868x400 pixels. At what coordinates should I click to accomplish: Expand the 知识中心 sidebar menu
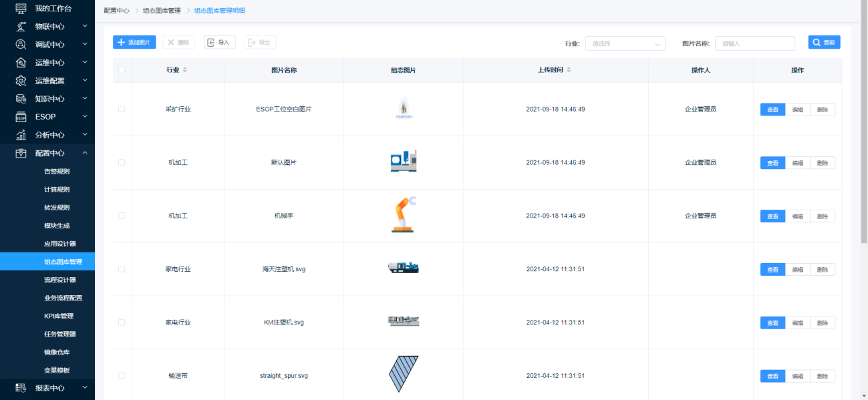[x=85, y=99]
